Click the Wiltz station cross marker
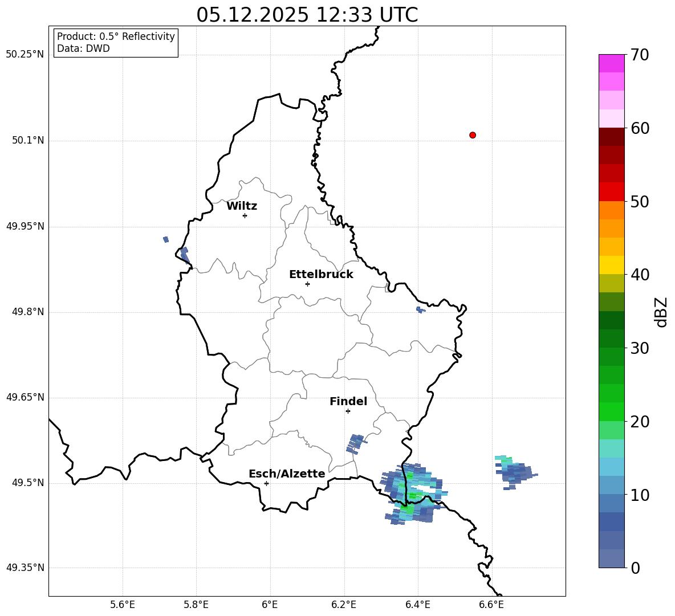This screenshot has width=675, height=616. click(x=245, y=215)
